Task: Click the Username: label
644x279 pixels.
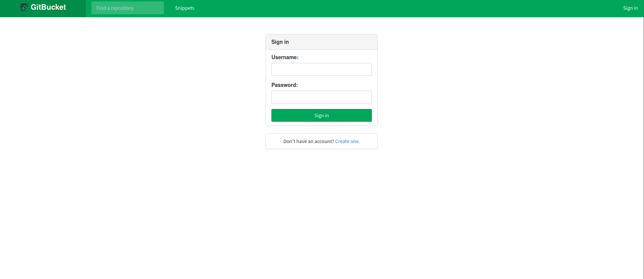Action: click(x=285, y=57)
